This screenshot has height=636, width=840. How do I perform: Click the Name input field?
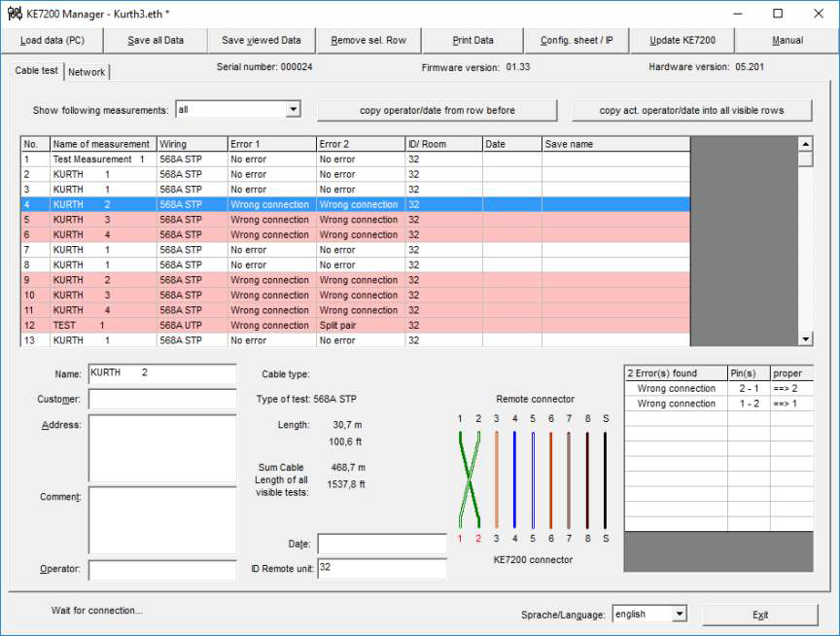pos(162,373)
